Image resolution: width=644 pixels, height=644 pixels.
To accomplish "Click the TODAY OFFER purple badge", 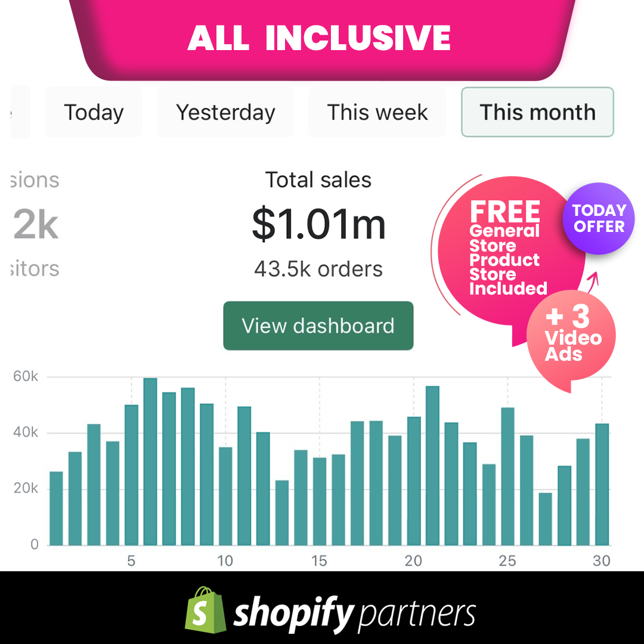I will click(597, 219).
